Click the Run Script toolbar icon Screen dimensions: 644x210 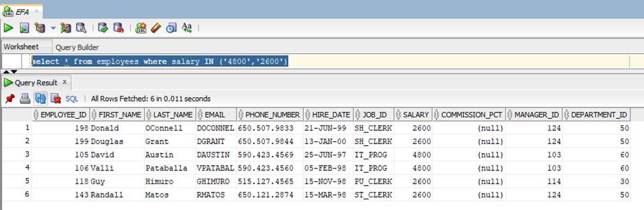(25, 28)
